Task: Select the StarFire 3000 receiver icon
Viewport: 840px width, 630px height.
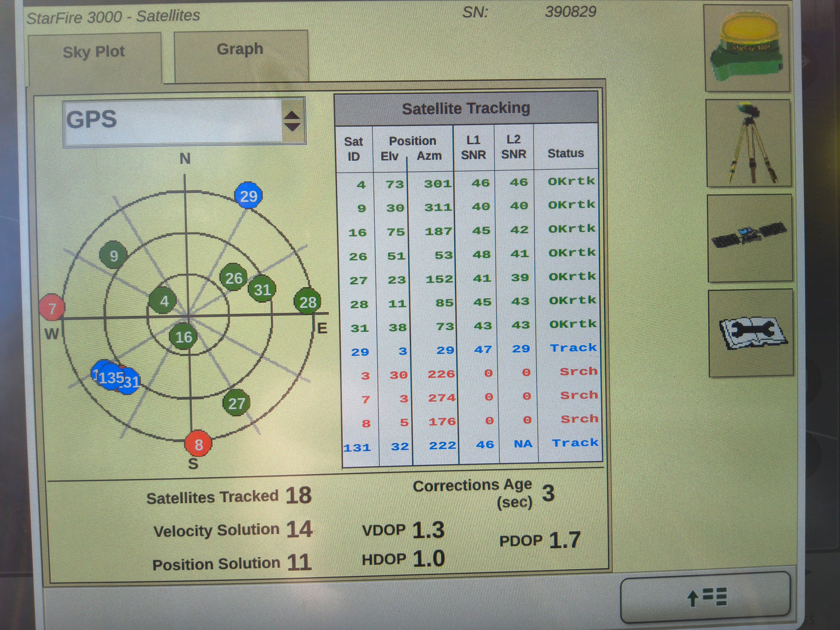Action: click(x=748, y=48)
